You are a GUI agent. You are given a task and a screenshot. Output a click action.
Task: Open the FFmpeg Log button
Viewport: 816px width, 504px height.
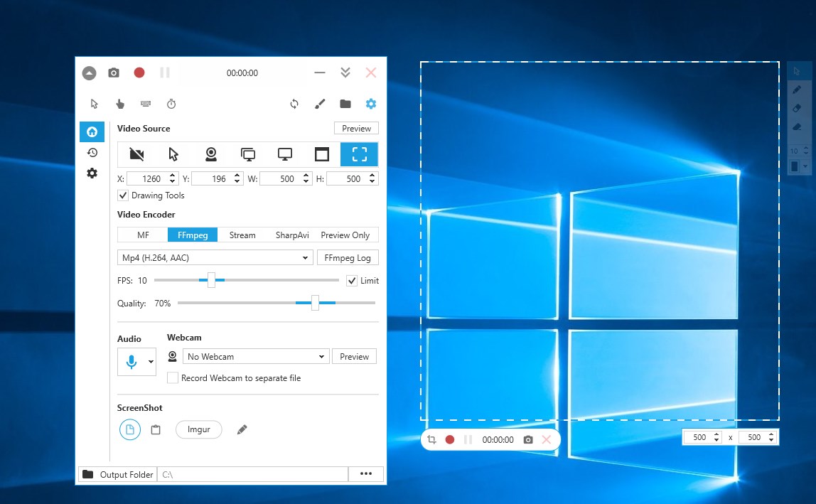click(x=348, y=258)
